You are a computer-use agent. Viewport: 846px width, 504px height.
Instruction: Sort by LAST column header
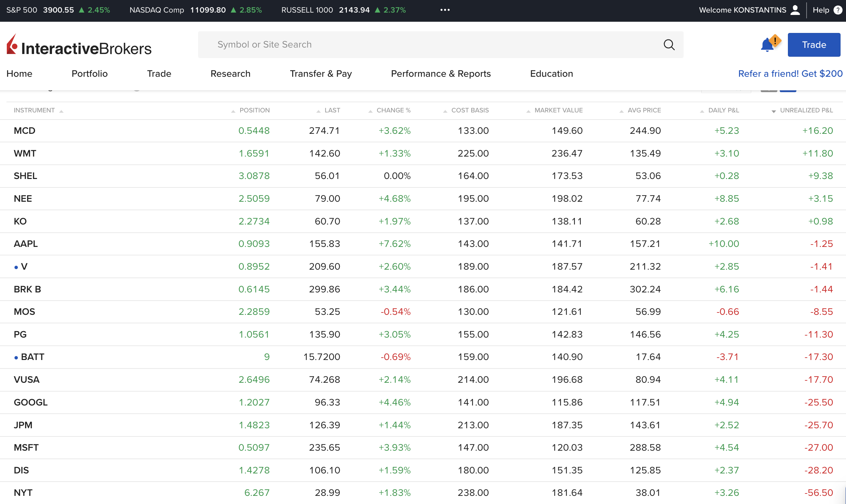click(332, 110)
